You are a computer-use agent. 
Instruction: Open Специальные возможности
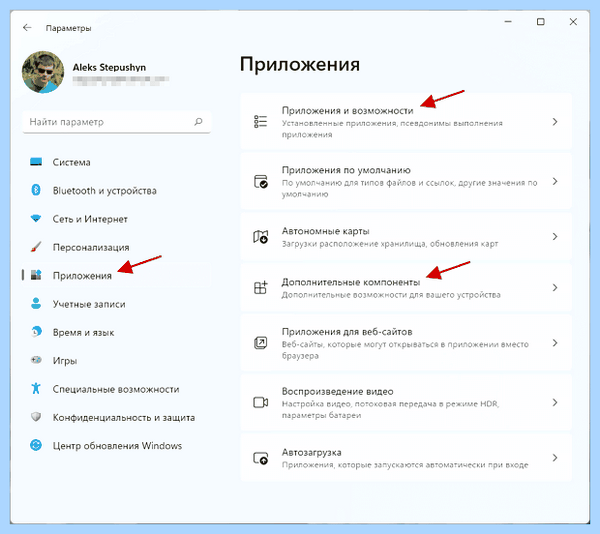click(116, 389)
